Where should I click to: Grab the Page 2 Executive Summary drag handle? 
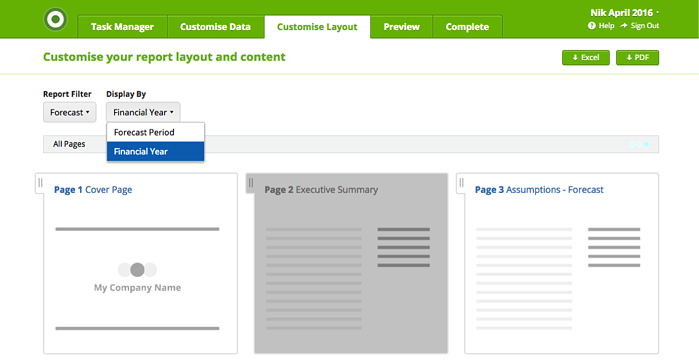pos(251,182)
